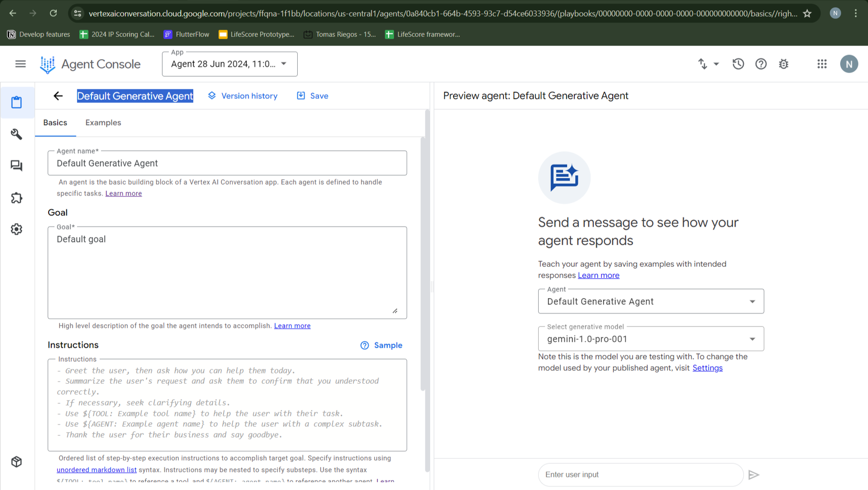Viewport: 868px width, 490px height.
Task: Click the Enter user input field
Action: tap(640, 475)
